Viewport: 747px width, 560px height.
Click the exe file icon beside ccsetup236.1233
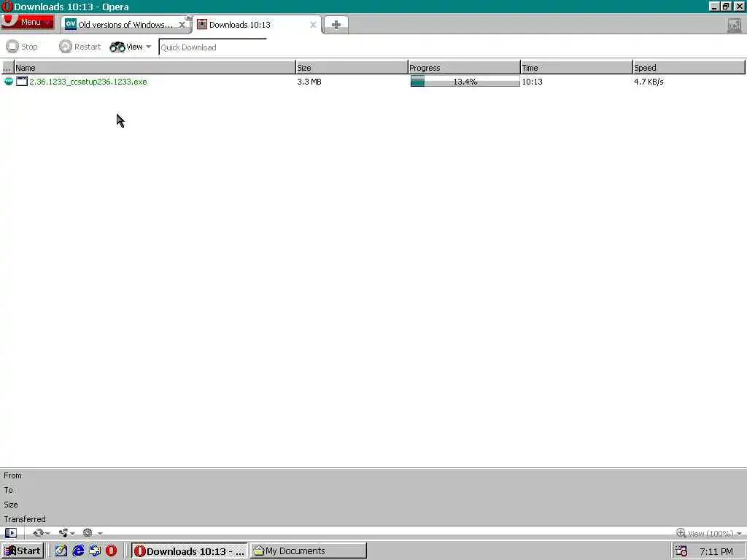click(x=22, y=82)
